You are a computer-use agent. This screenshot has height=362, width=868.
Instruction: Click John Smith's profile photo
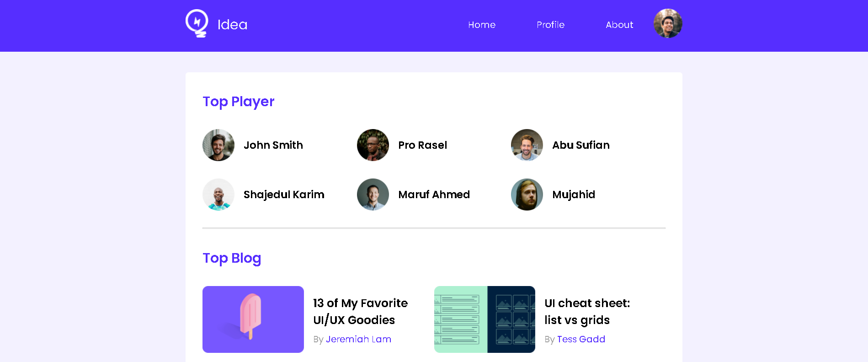[x=218, y=145]
